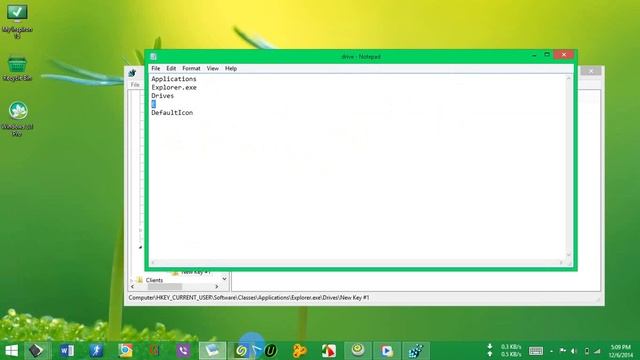This screenshot has width=640, height=360.
Task: Open the blue running-figure taskbar icon
Action: (x=96, y=351)
